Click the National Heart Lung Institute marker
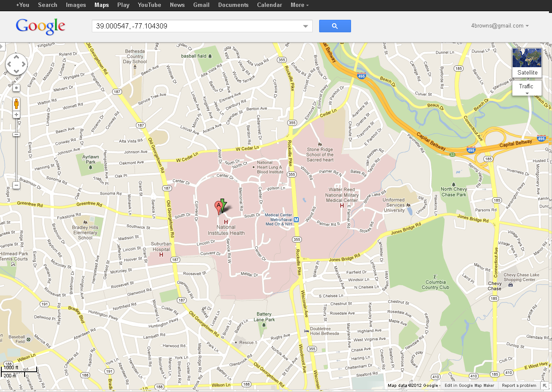The width and height of the screenshot is (552, 392). coord(254,167)
